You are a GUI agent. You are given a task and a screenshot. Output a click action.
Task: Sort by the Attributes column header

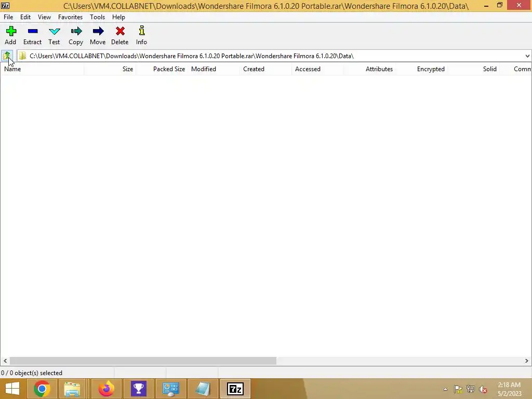coord(369,69)
